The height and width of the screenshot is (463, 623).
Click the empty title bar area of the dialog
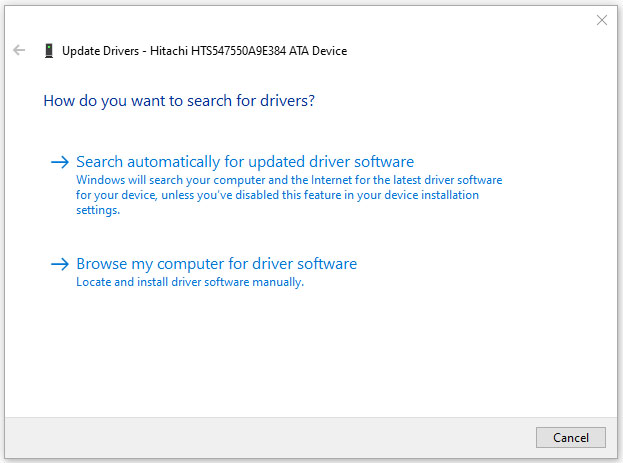click(x=300, y=20)
